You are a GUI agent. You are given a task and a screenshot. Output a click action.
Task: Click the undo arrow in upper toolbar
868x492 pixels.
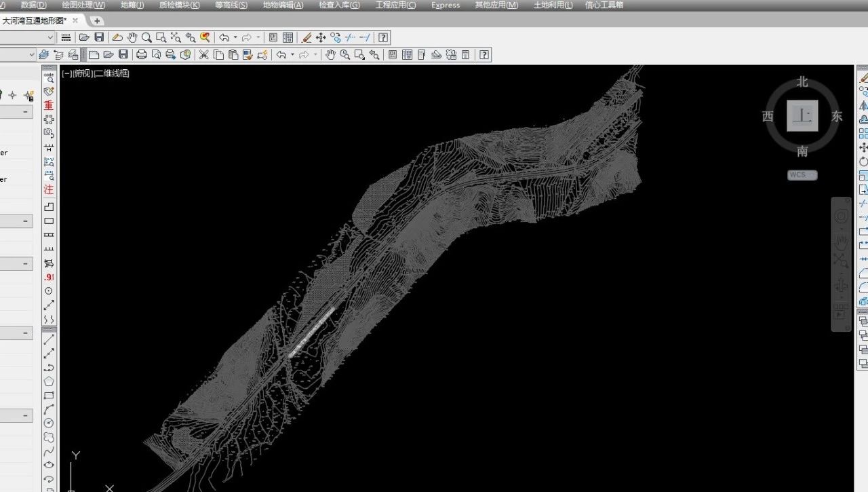(x=224, y=37)
